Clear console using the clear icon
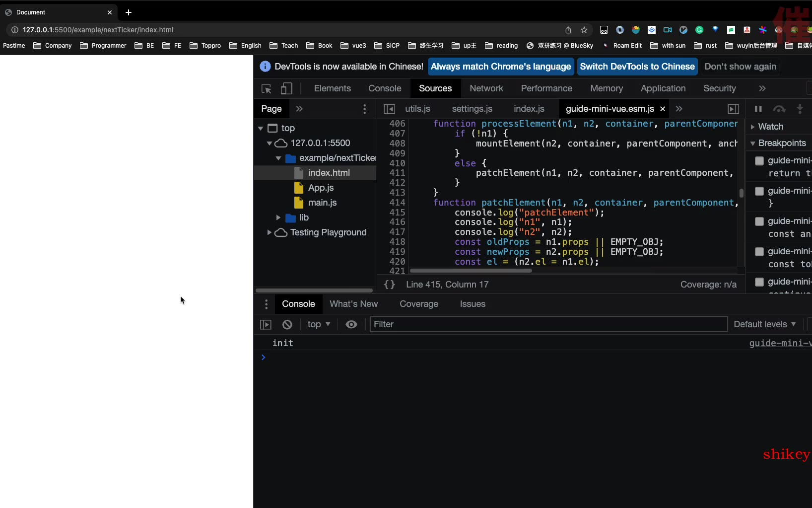The width and height of the screenshot is (812, 508). 287,324
